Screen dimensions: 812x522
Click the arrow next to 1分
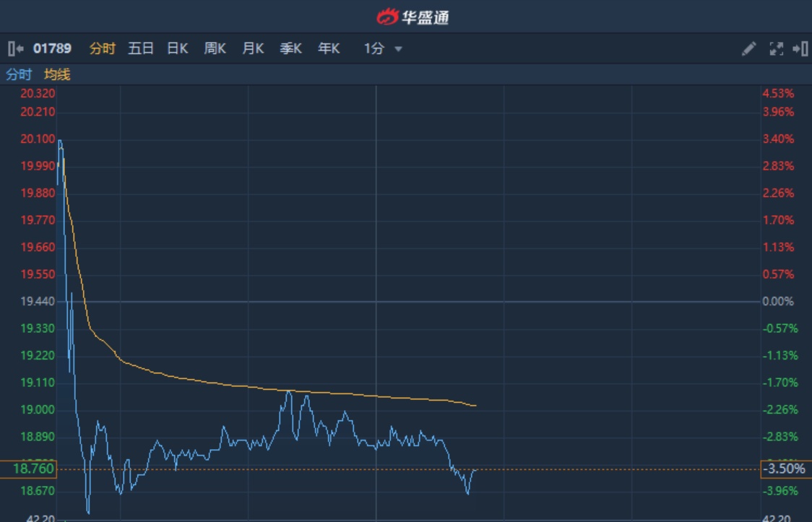coord(398,50)
